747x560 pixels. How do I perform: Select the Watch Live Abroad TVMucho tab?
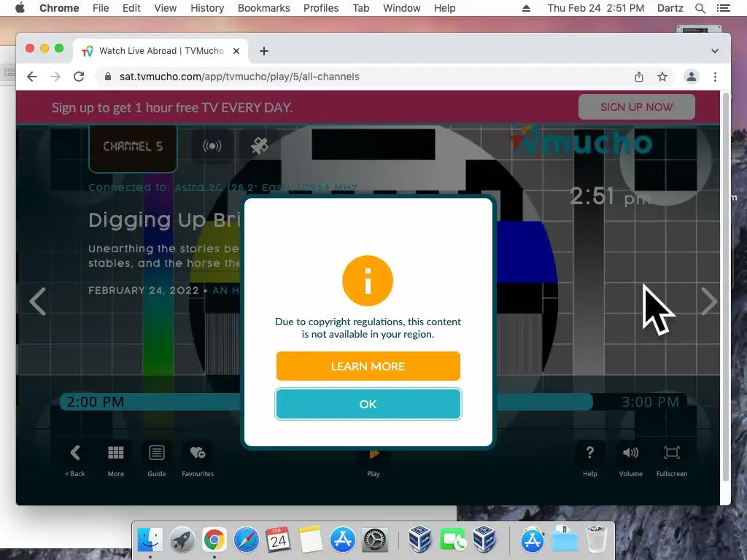point(160,51)
